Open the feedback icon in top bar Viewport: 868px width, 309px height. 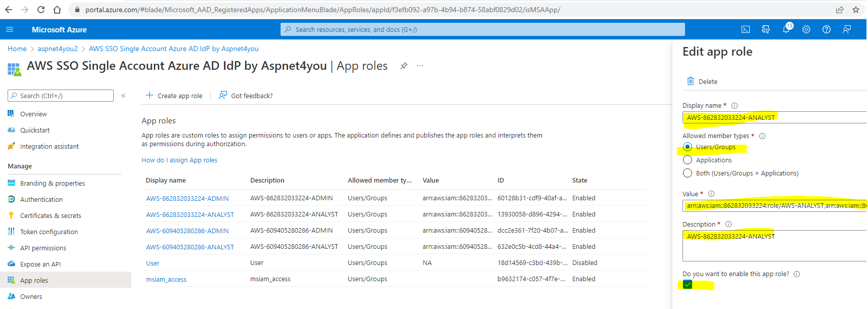(847, 30)
